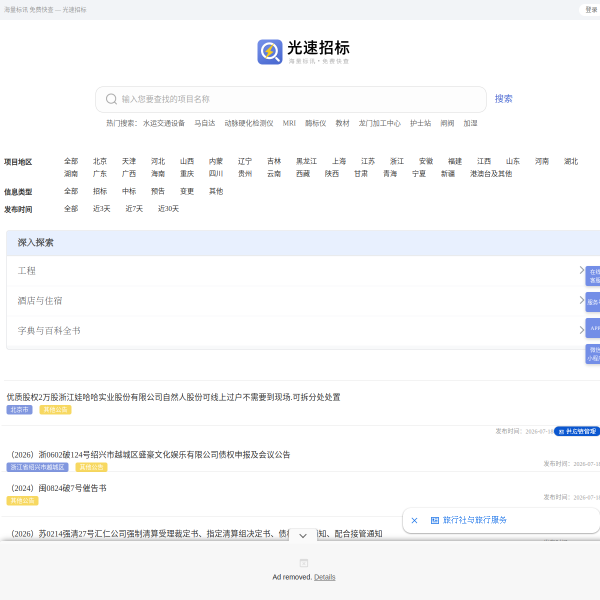The image size is (600, 600).
Task: Select hot search term 马自达
Action: click(205, 123)
